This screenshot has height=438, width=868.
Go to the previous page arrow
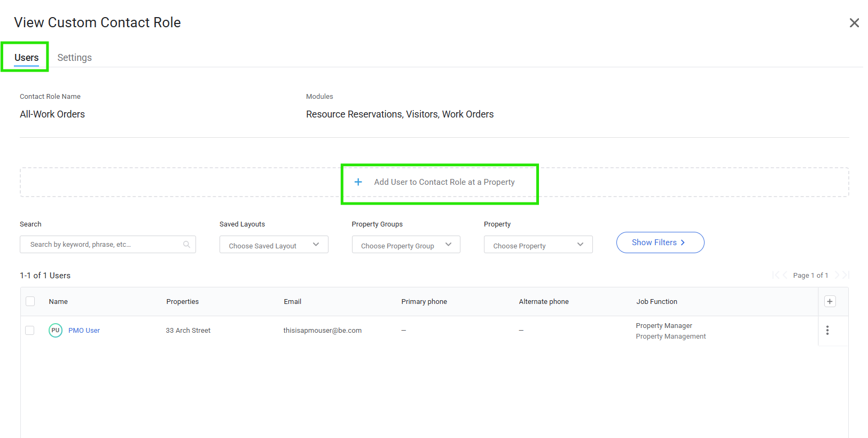tap(785, 275)
